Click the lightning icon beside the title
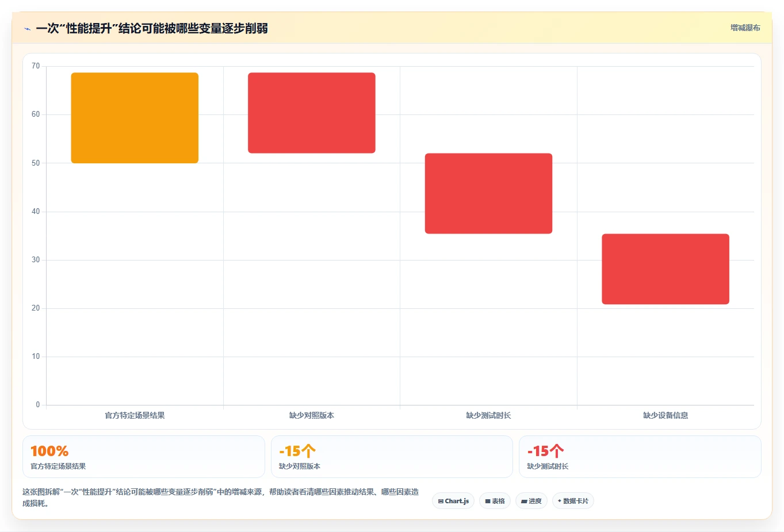The height and width of the screenshot is (532, 784). (x=27, y=29)
